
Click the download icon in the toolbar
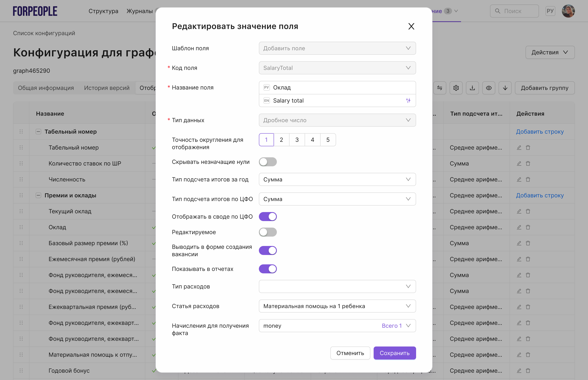[x=472, y=88]
